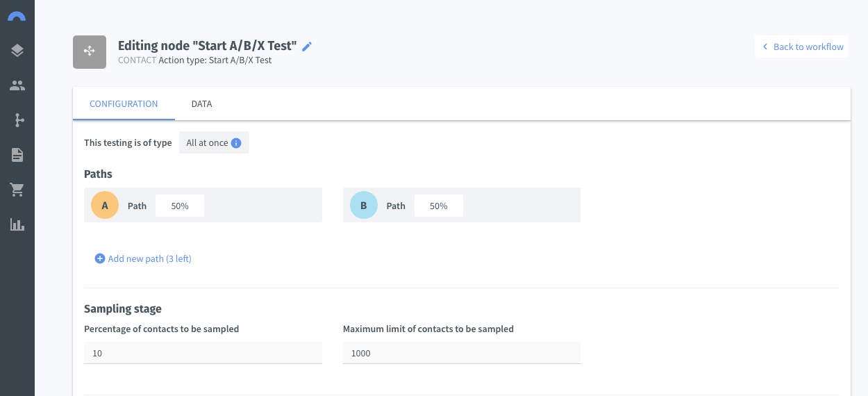868x396 pixels.
Task: Open the layers icon in sidebar
Action: (17, 51)
